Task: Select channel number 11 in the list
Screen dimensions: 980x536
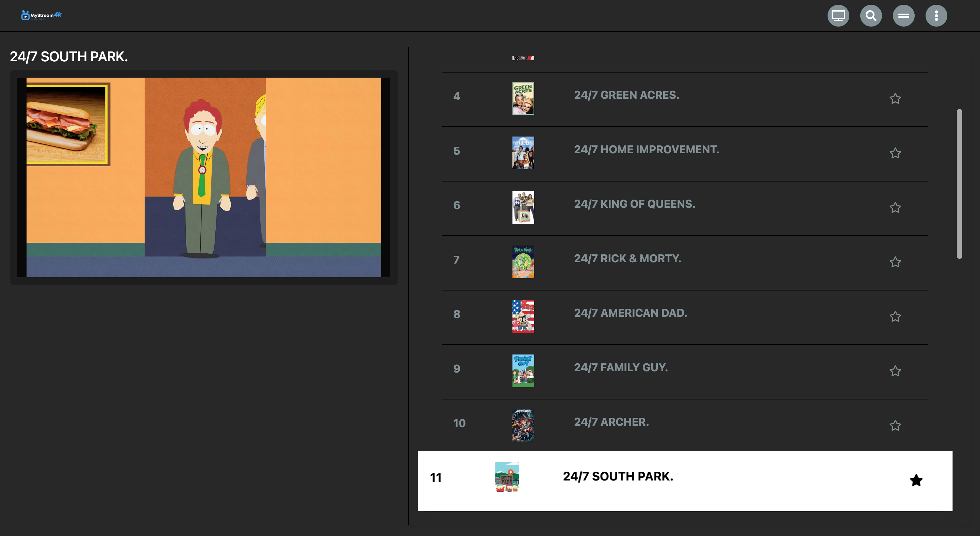Action: [436, 477]
